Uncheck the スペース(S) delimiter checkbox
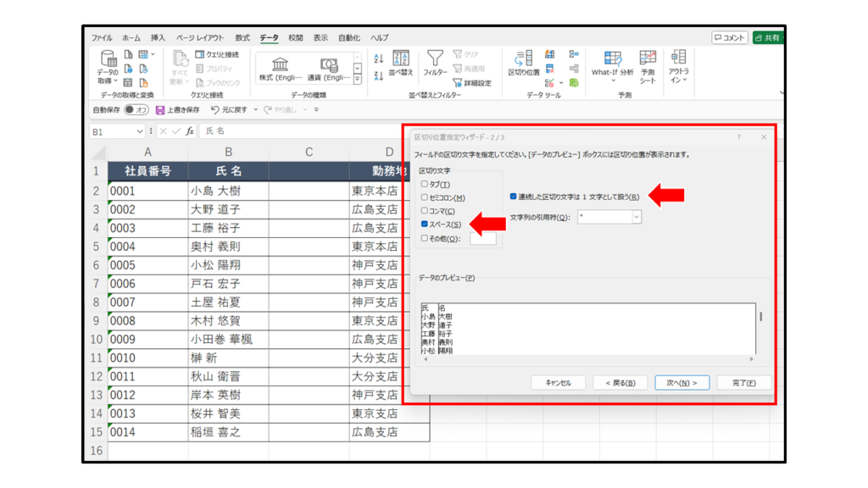Viewport: 868px width, 488px height. 425,224
